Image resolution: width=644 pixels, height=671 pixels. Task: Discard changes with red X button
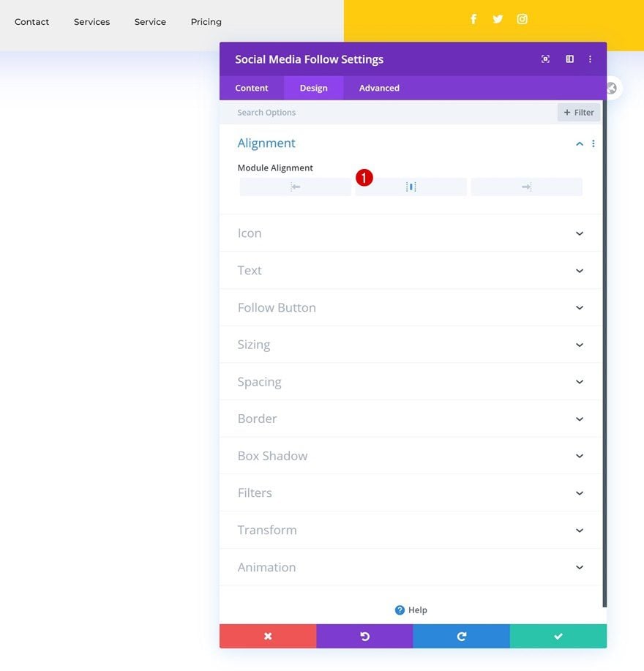[x=268, y=637]
